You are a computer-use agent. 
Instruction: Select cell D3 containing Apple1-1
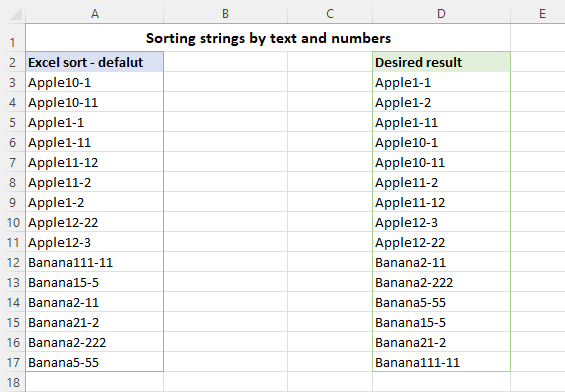pyautogui.click(x=441, y=82)
